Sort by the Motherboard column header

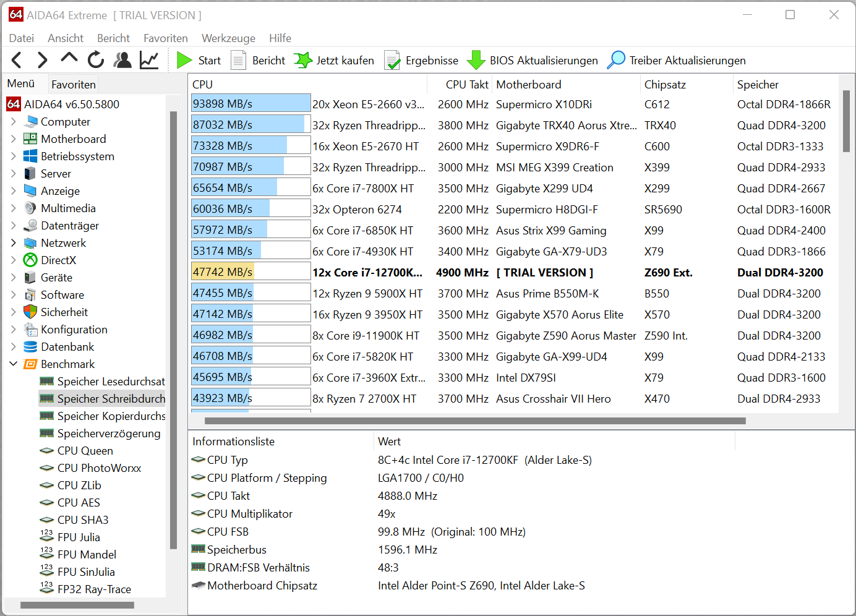coord(567,85)
